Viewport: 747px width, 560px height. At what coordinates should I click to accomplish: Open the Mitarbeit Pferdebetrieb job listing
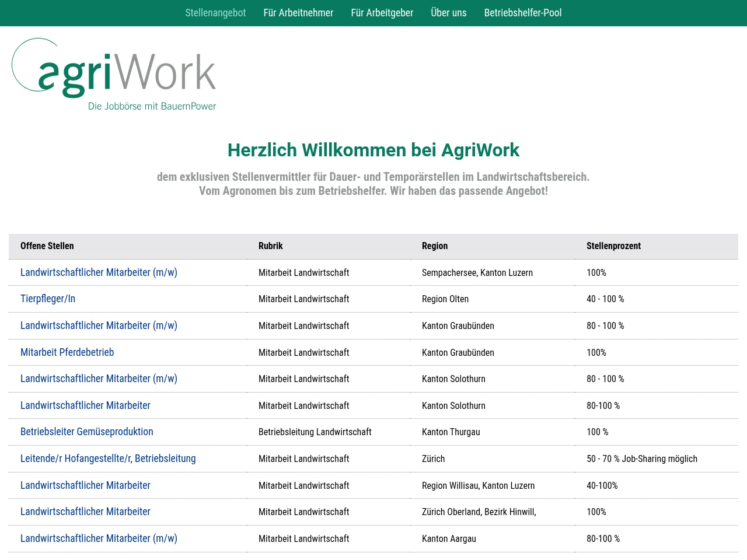point(67,352)
